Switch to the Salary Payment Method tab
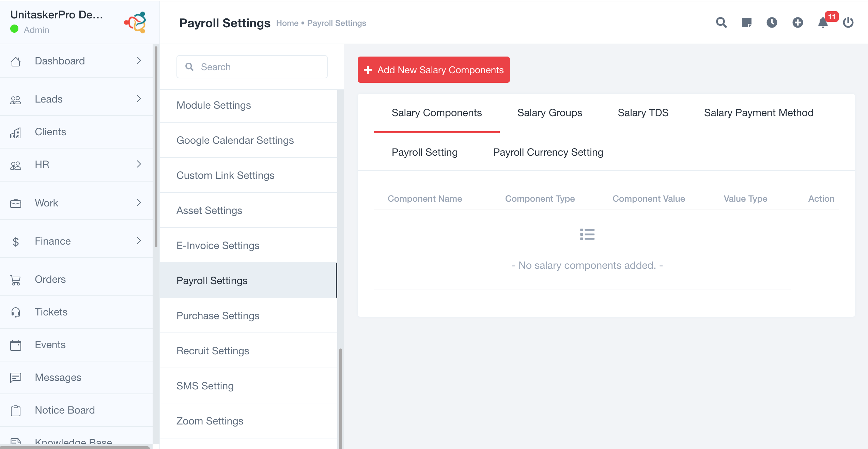 pos(759,113)
